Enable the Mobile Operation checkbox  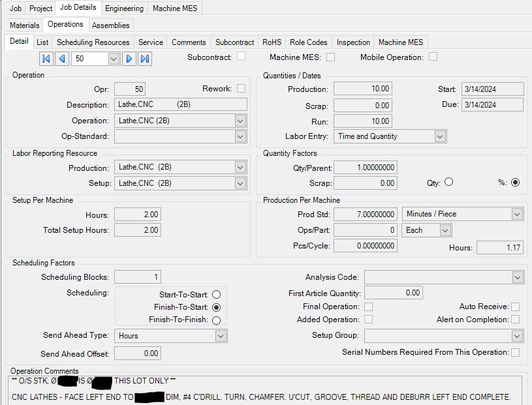point(433,57)
